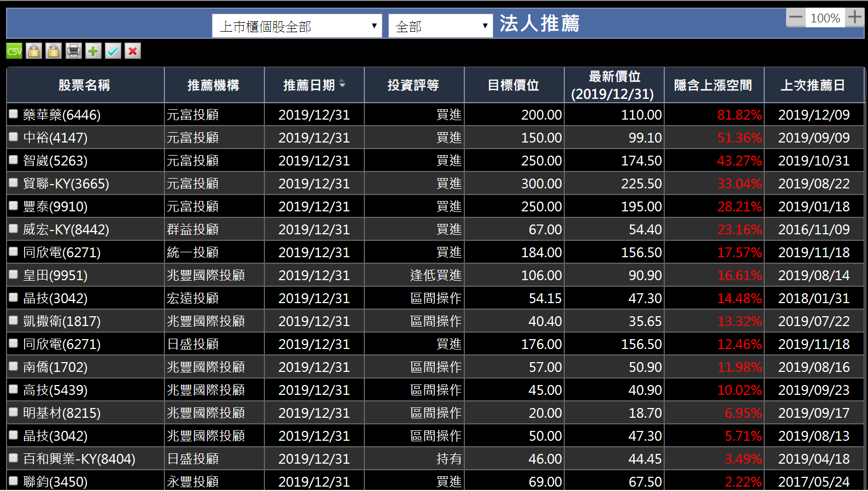
Task: Select the checkbox for 皇田(9951)
Action: point(14,275)
